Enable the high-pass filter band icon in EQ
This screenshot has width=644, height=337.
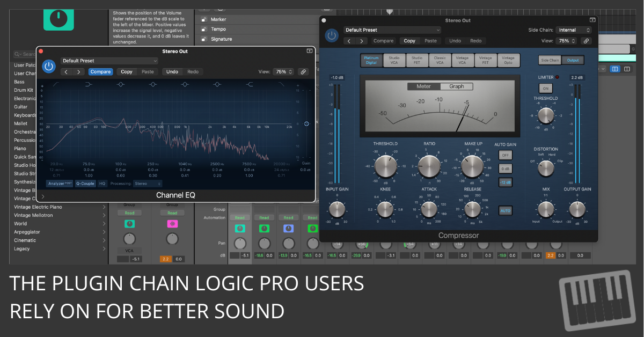click(56, 84)
